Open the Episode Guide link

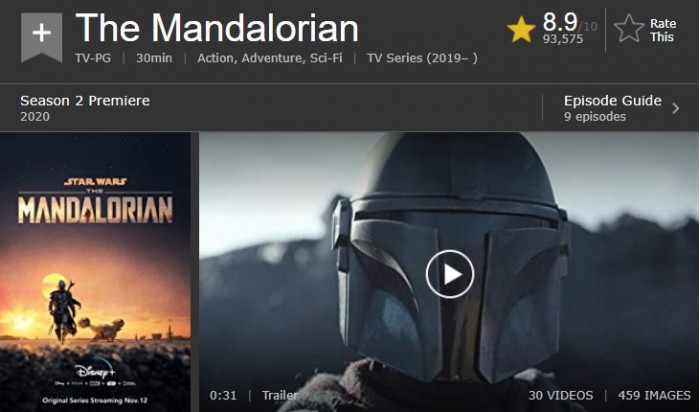pyautogui.click(x=612, y=100)
